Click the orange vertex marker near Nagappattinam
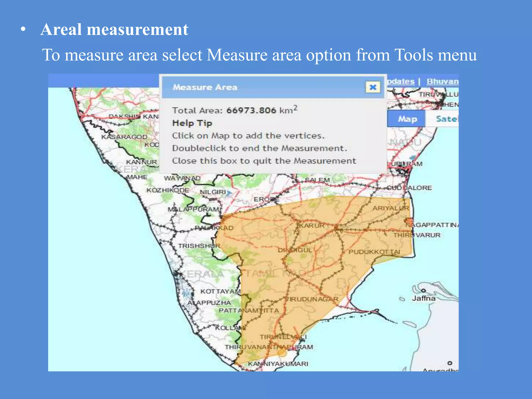The width and height of the screenshot is (532, 399). [409, 222]
